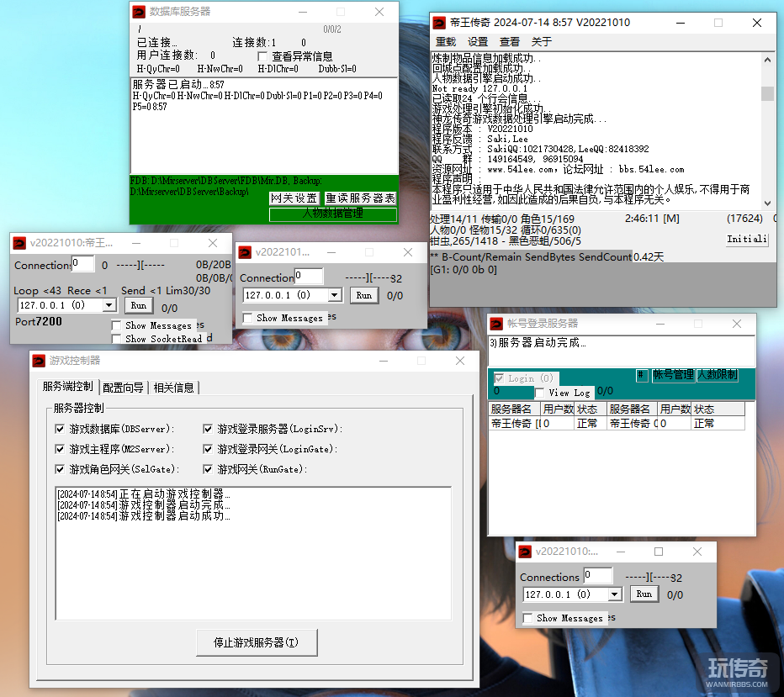Click icon of middle v2022101 gate window

coord(245,252)
